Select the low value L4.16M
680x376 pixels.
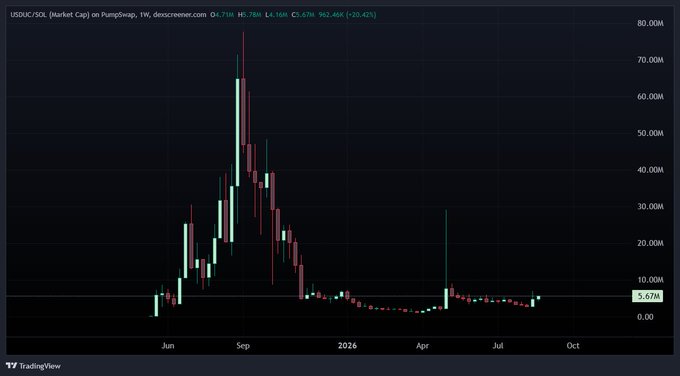(x=276, y=15)
